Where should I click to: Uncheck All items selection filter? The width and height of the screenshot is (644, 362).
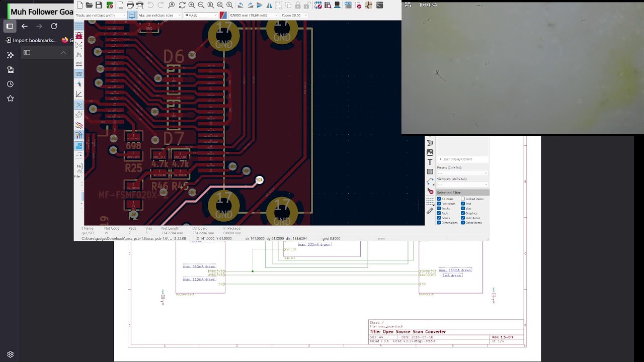439,199
